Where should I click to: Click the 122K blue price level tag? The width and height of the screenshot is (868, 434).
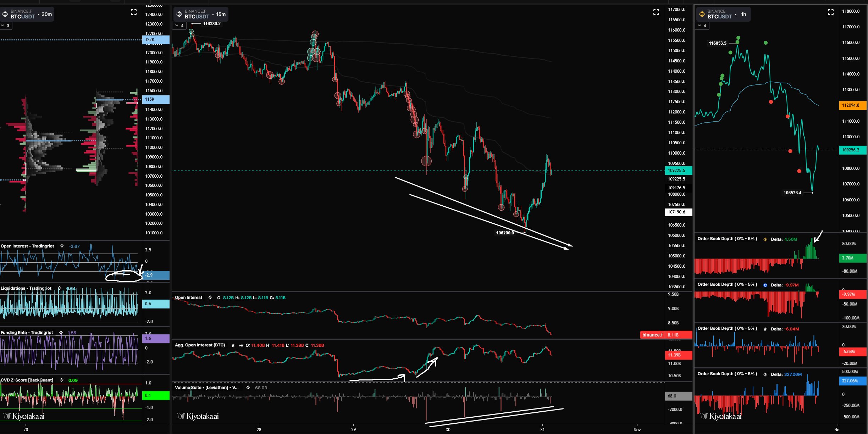click(155, 40)
